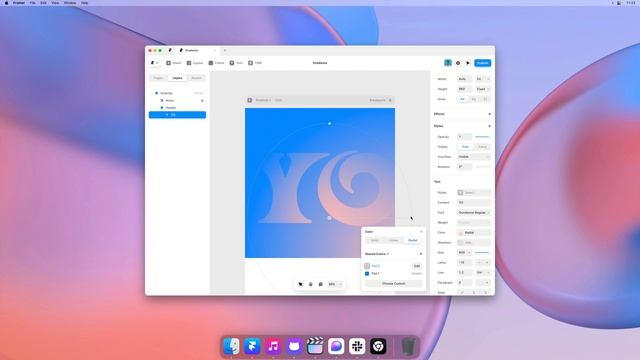This screenshot has width=640, height=360.
Task: Open the CMS tool in toolbar
Action: (x=255, y=63)
